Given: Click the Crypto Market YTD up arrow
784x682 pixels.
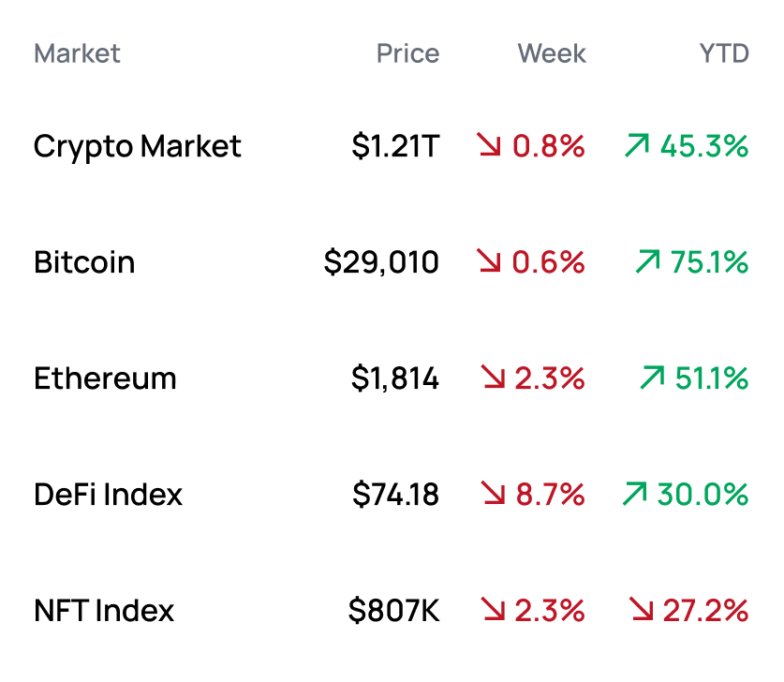Looking at the screenshot, I should coord(637,146).
